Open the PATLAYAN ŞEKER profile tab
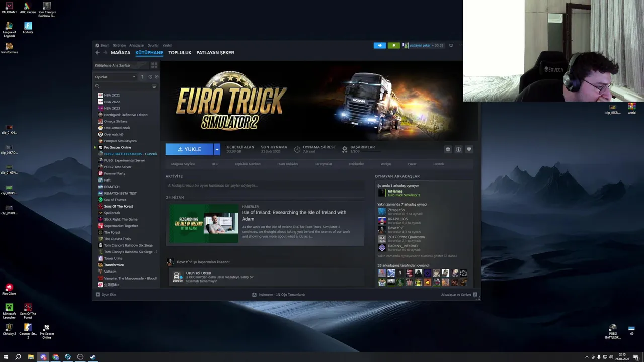The width and height of the screenshot is (644, 362). pos(215,52)
